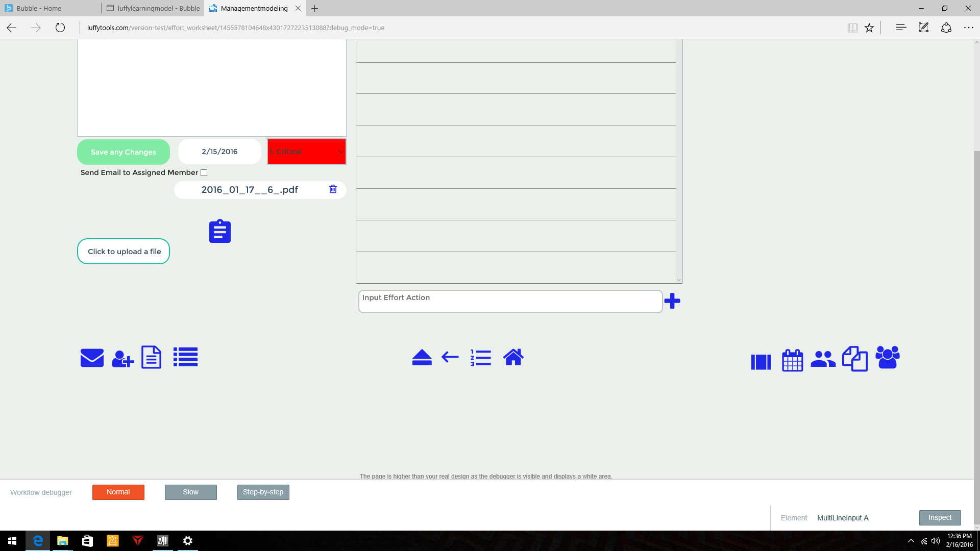Check Send Email to Assigned Member
The width and height of the screenshot is (980, 551).
click(204, 173)
